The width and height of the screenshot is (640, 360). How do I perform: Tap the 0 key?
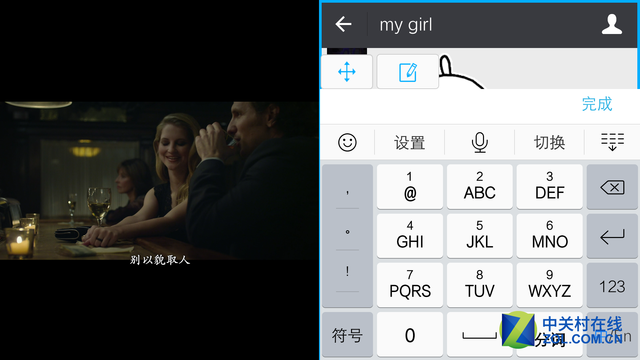tap(410, 335)
